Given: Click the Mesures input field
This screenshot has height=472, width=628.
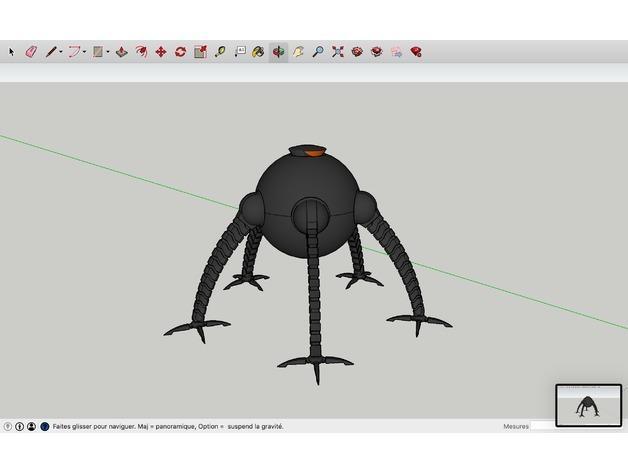Looking at the screenshot, I should (543, 426).
